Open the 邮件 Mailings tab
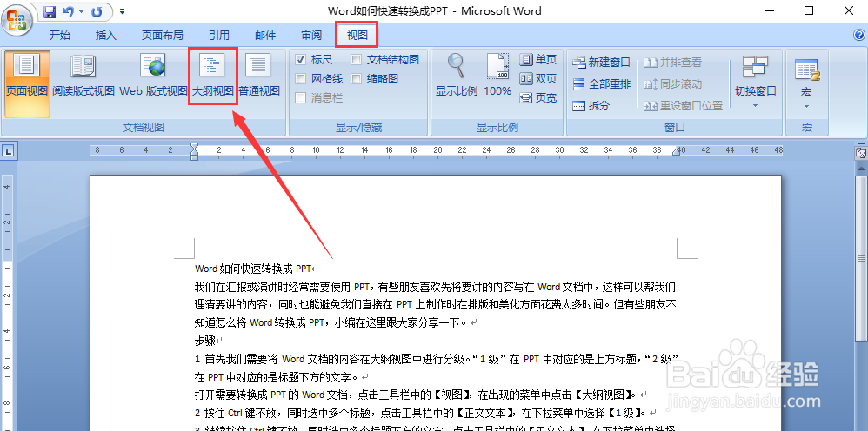868x431 pixels. [265, 36]
